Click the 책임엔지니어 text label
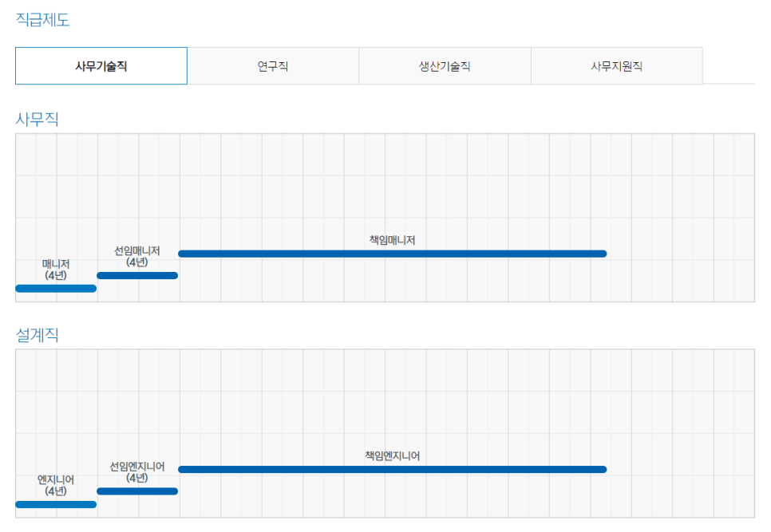 [392, 456]
